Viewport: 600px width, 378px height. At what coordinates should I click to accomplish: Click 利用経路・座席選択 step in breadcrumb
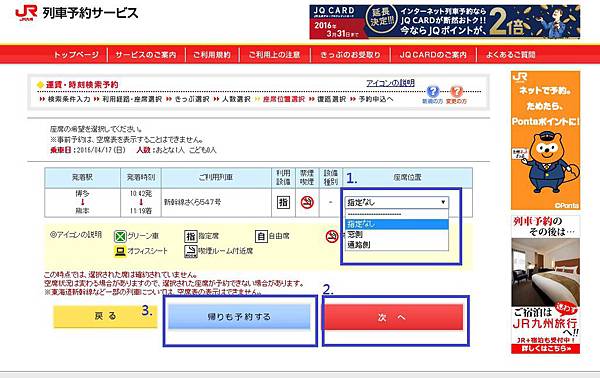[132, 99]
